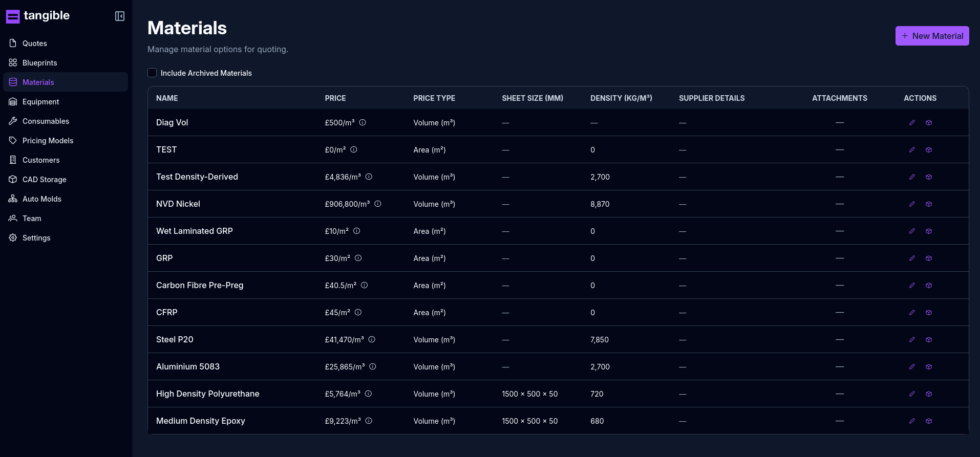
Task: Open Quotes in the sidebar
Action: pyautogui.click(x=66, y=43)
